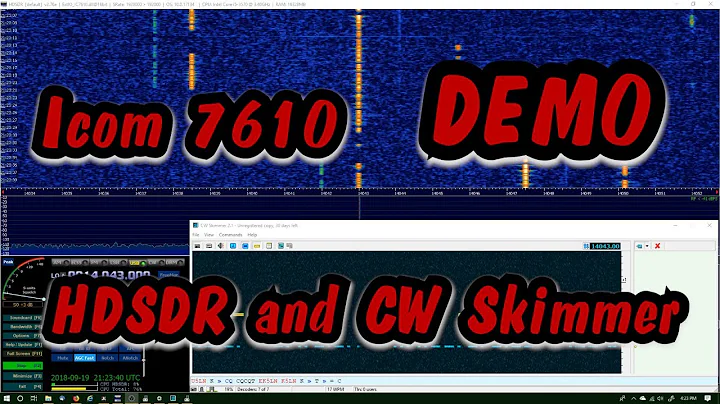Click the 17 WPM status entry
The width and height of the screenshot is (720, 404).
pos(336,389)
